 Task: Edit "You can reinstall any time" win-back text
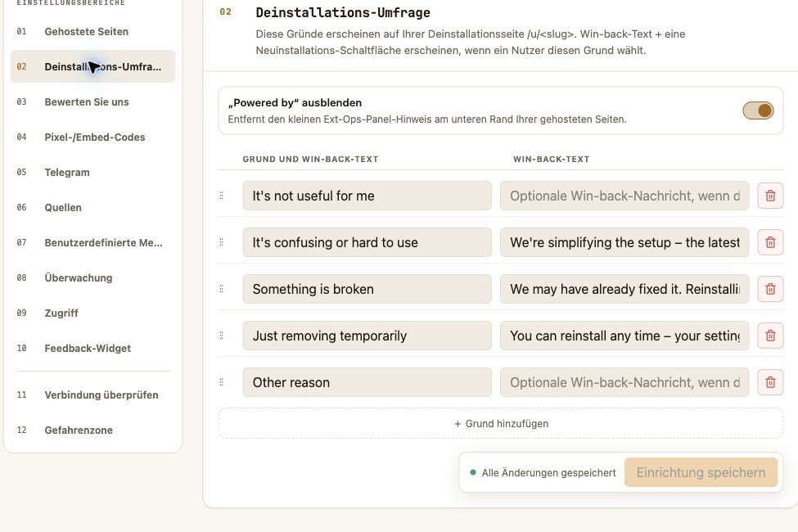click(624, 336)
